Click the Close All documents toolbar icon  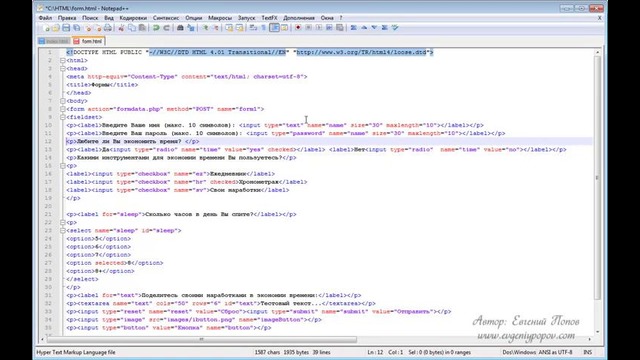98,28
